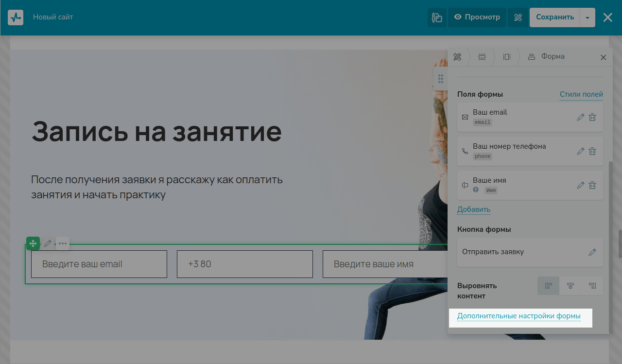The image size is (622, 364).
Task: Align form content to the right
Action: pos(592,286)
